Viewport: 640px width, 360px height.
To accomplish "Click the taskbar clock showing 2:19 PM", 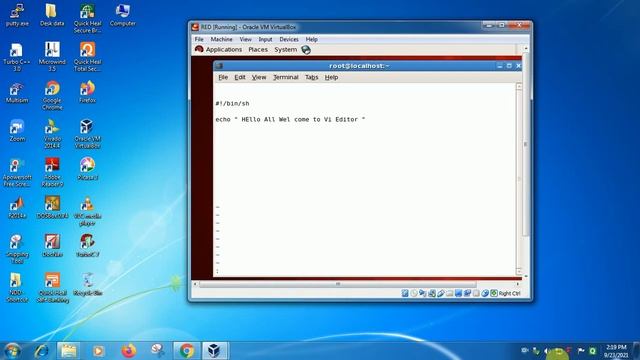I will pyautogui.click(x=616, y=351).
